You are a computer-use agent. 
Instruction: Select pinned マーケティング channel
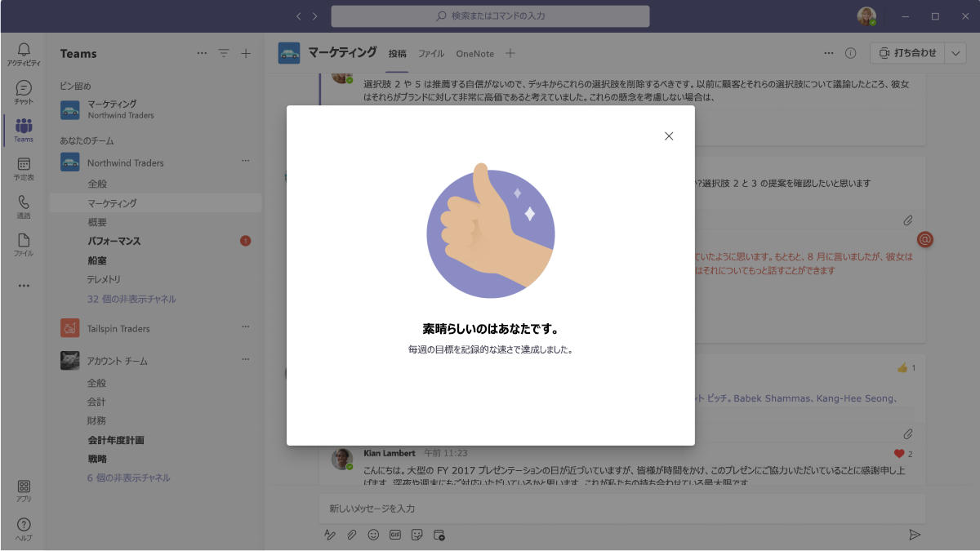[155, 109]
